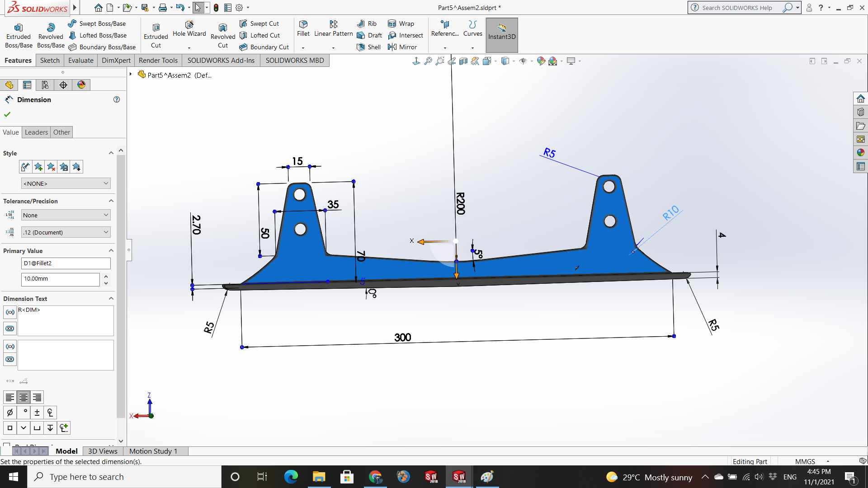Click the 10.00mm value input field
This screenshot has width=868, height=488.
pyautogui.click(x=60, y=279)
